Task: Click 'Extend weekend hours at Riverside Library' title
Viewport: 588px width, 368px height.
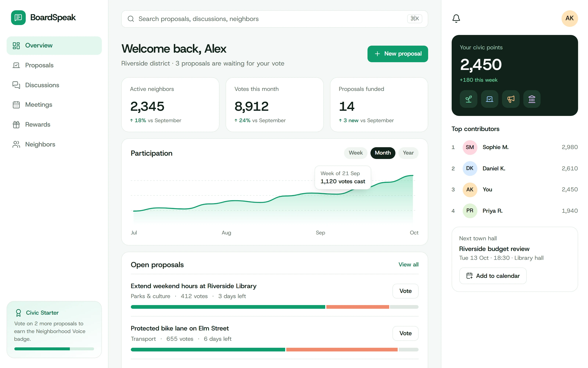Action: (x=193, y=286)
